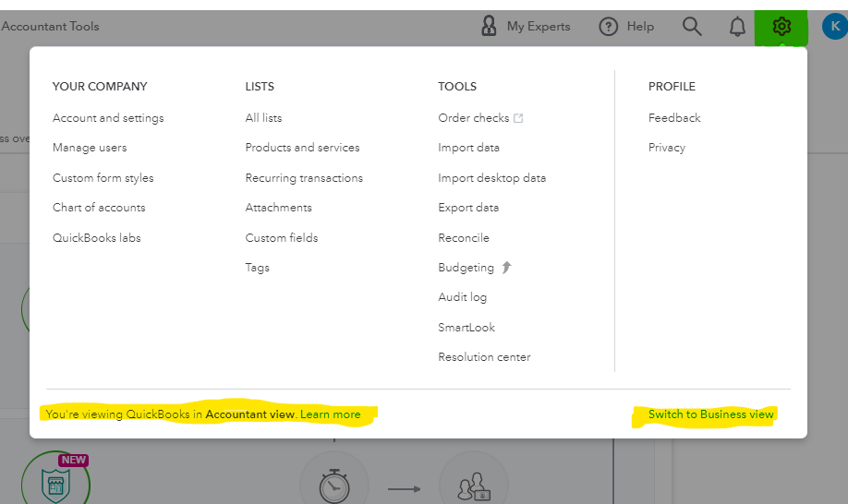Open the K profile avatar
The image size is (848, 504).
tap(834, 26)
